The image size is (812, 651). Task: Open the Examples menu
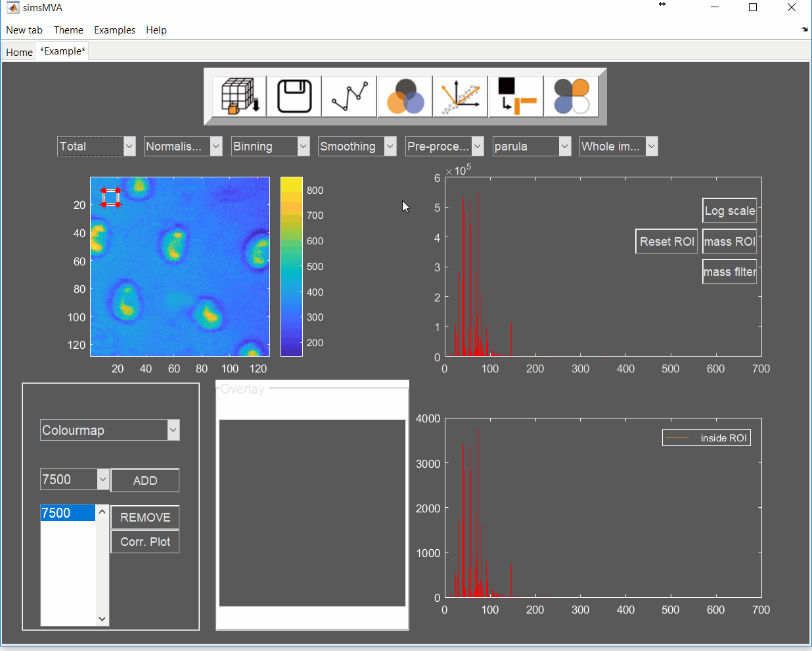point(114,30)
